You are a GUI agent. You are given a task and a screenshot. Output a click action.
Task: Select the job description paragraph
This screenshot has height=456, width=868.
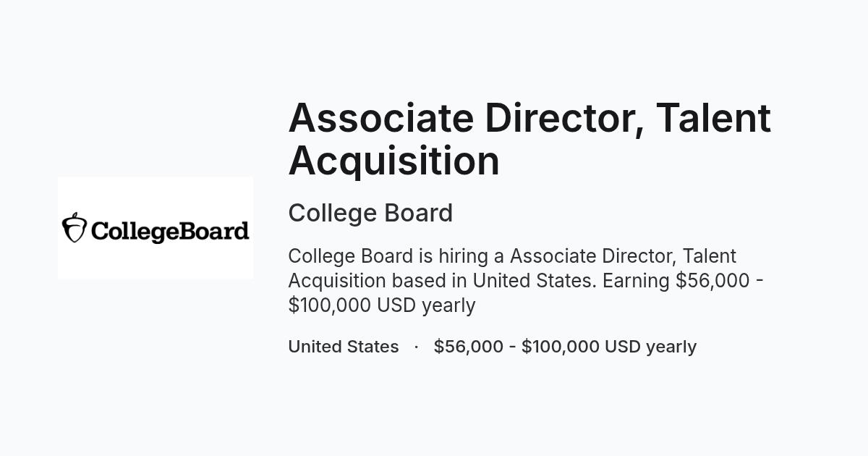(526, 281)
